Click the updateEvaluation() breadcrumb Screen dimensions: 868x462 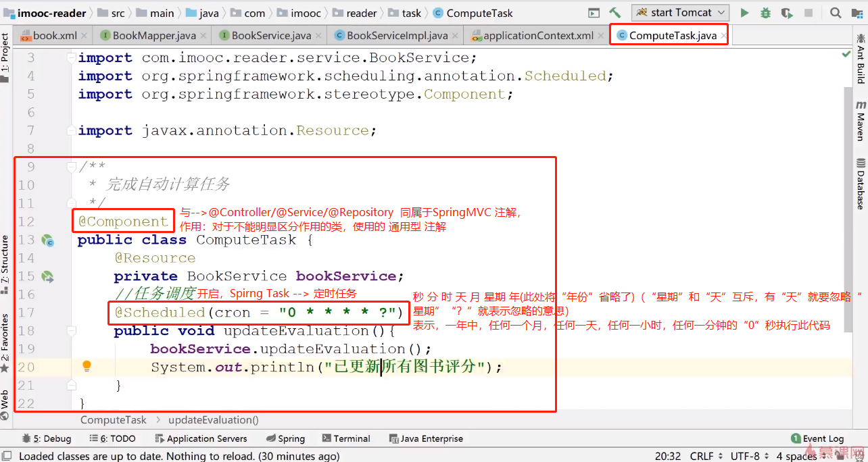[x=213, y=419]
